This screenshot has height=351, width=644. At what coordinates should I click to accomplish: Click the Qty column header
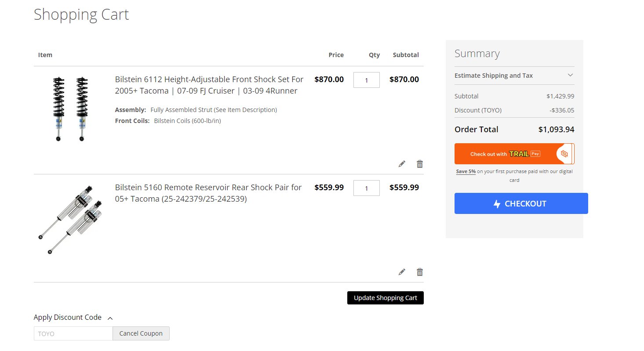pyautogui.click(x=374, y=55)
